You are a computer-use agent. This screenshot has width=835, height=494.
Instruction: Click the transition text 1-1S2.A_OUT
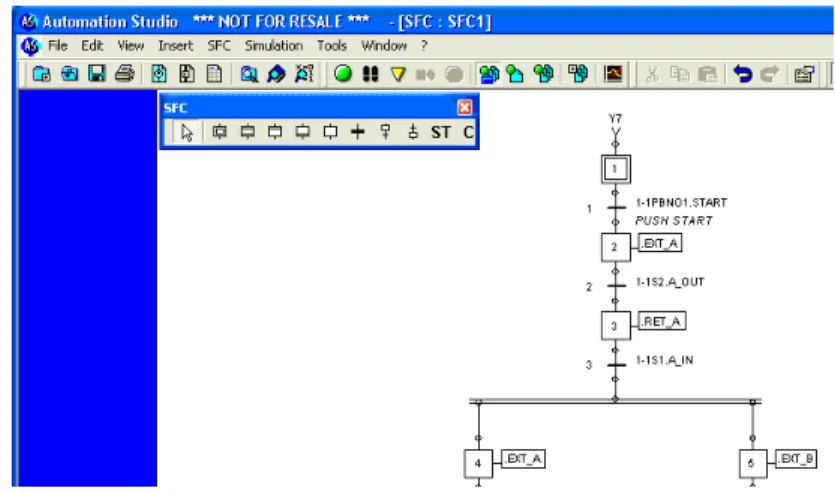click(x=670, y=282)
